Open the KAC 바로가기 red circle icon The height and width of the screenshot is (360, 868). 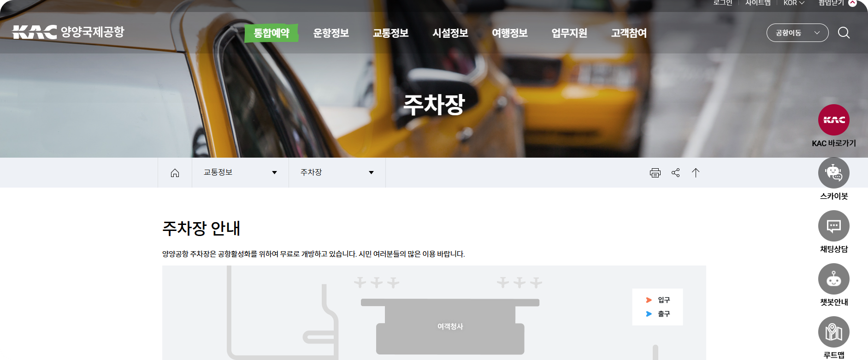click(834, 120)
